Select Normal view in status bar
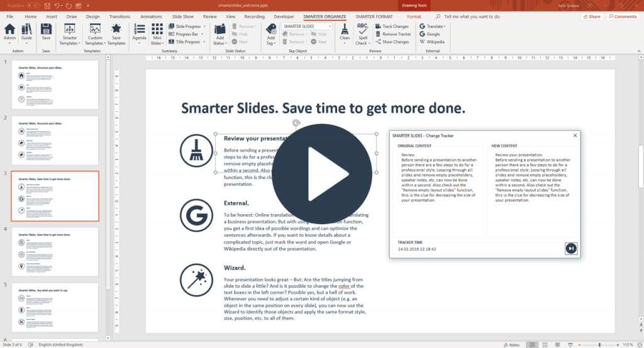The height and width of the screenshot is (348, 644). (532, 345)
